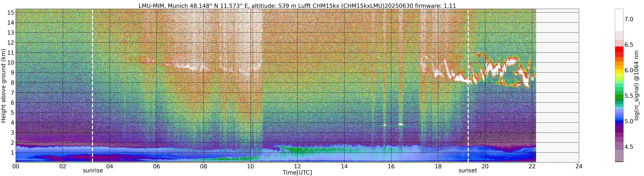The width and height of the screenshot is (644, 176).
Task: Select the 'sunrise' label below the time axis
Action: (x=93, y=170)
